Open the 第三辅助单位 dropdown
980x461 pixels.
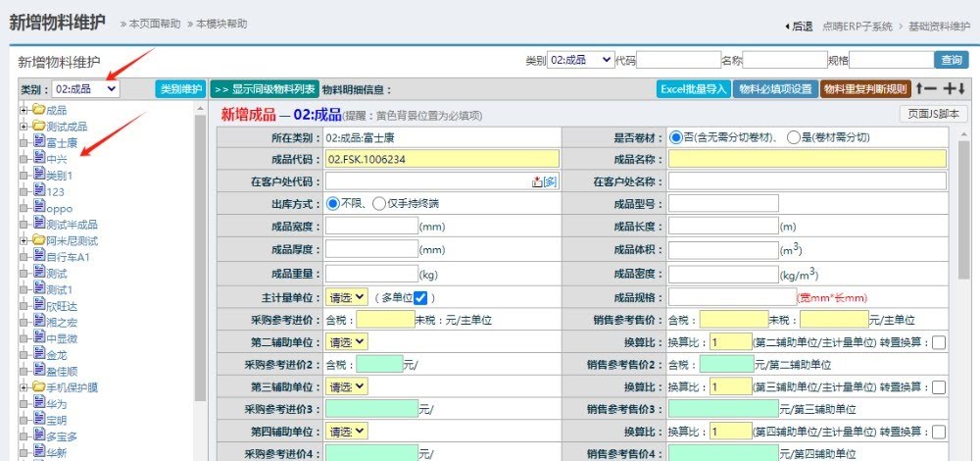pyautogui.click(x=347, y=386)
